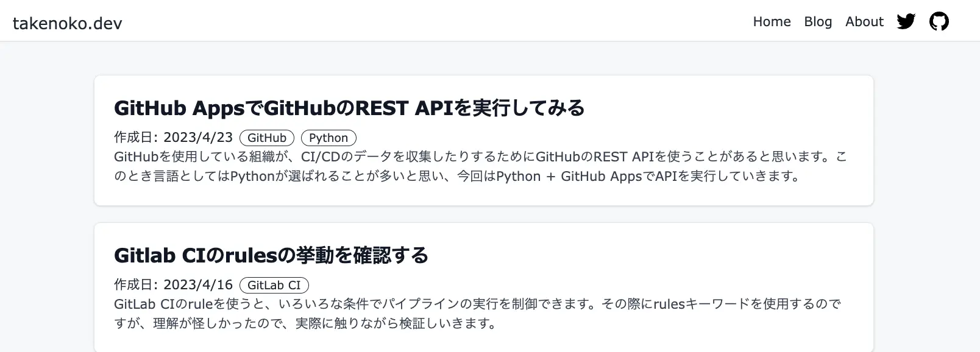Click blank card space right of Python tag
Screen dimensions: 980x352
coord(609,138)
